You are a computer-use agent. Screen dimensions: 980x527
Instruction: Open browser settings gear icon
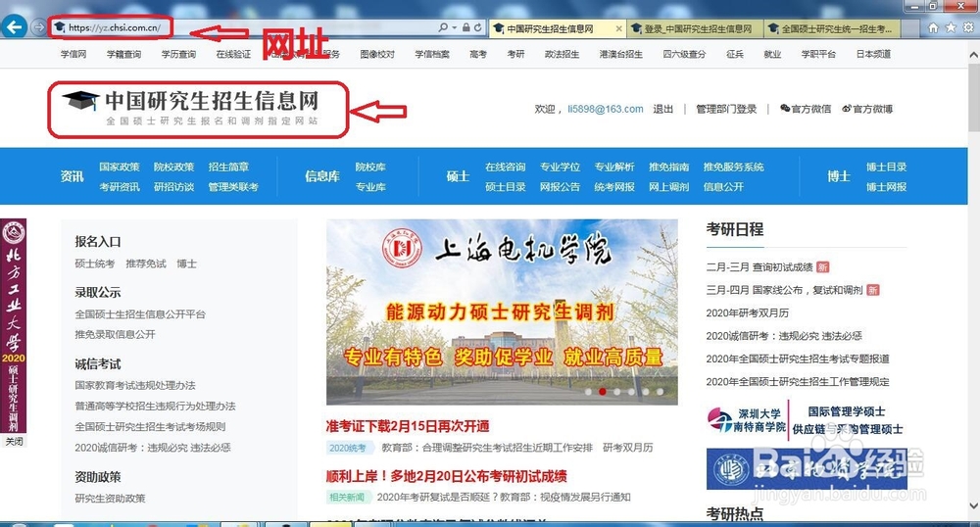pyautogui.click(x=968, y=27)
